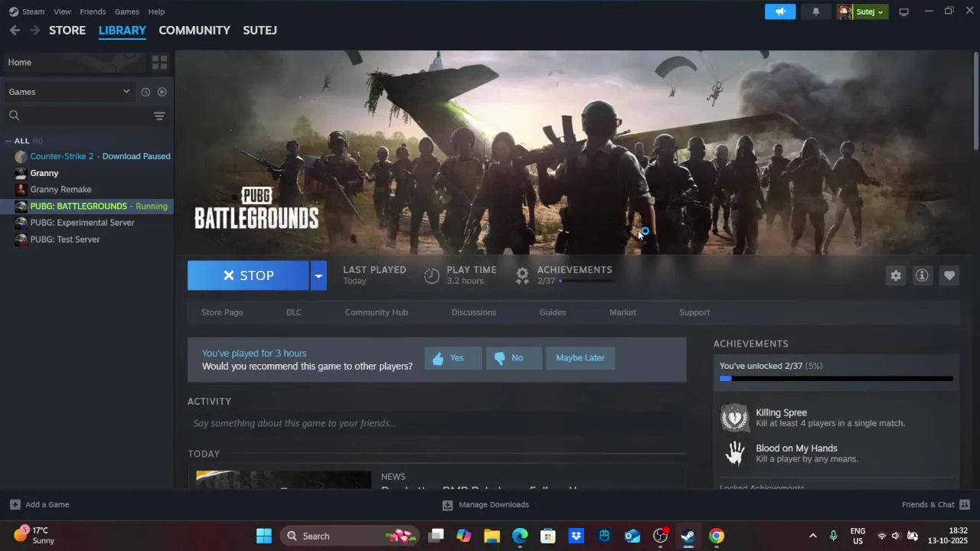The width and height of the screenshot is (980, 551).
Task: Click the Add a Game plus icon
Action: (x=15, y=504)
